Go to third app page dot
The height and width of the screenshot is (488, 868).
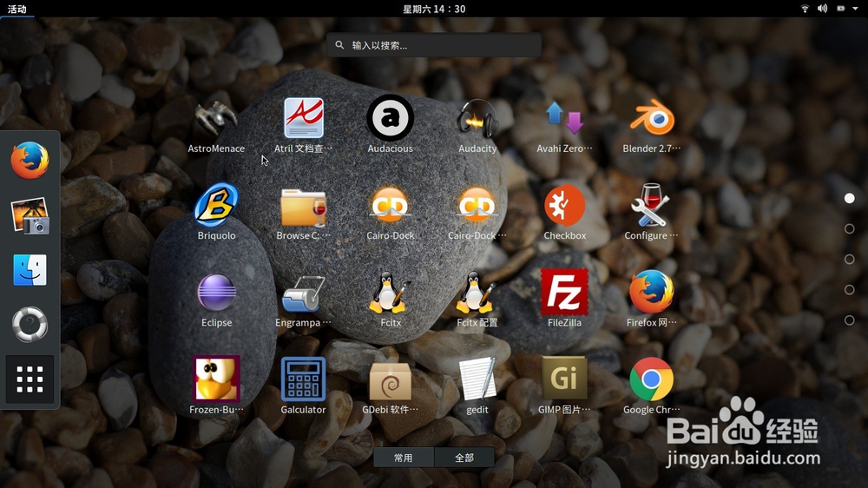pyautogui.click(x=849, y=260)
